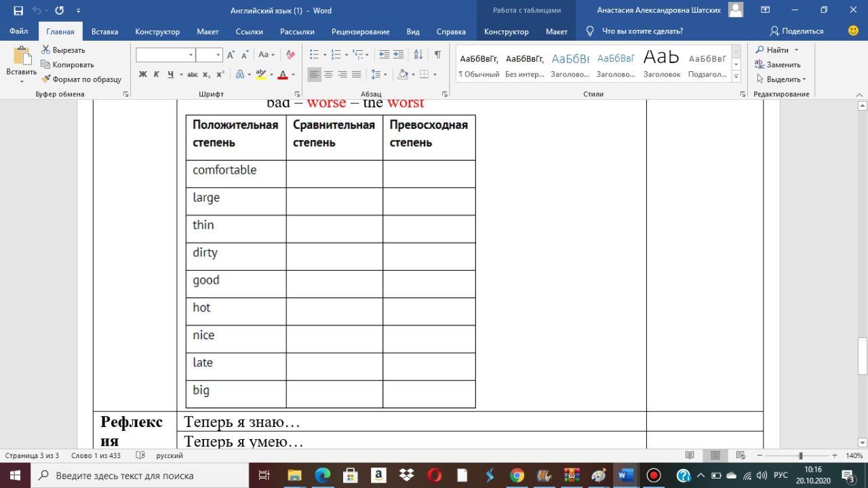Open the font size dropdown
The width and height of the screenshot is (868, 488).
coord(218,55)
